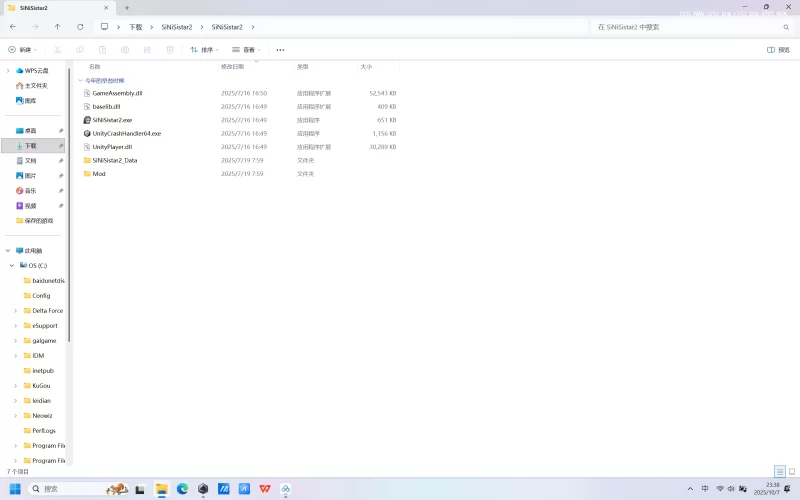
Task: Switch to details view icon in status bar
Action: pyautogui.click(x=780, y=471)
